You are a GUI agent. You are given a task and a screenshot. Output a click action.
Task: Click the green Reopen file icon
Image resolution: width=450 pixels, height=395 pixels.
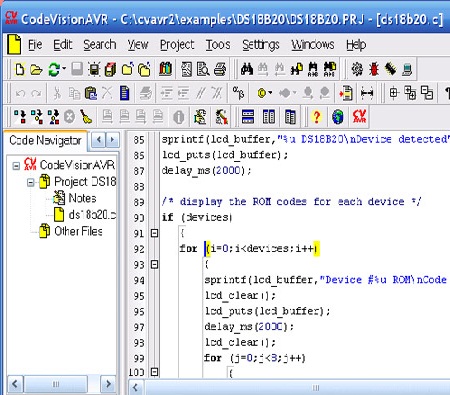pos(54,70)
